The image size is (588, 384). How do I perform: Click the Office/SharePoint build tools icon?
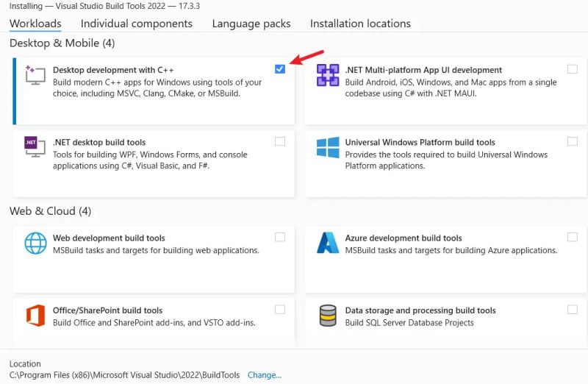click(x=35, y=315)
